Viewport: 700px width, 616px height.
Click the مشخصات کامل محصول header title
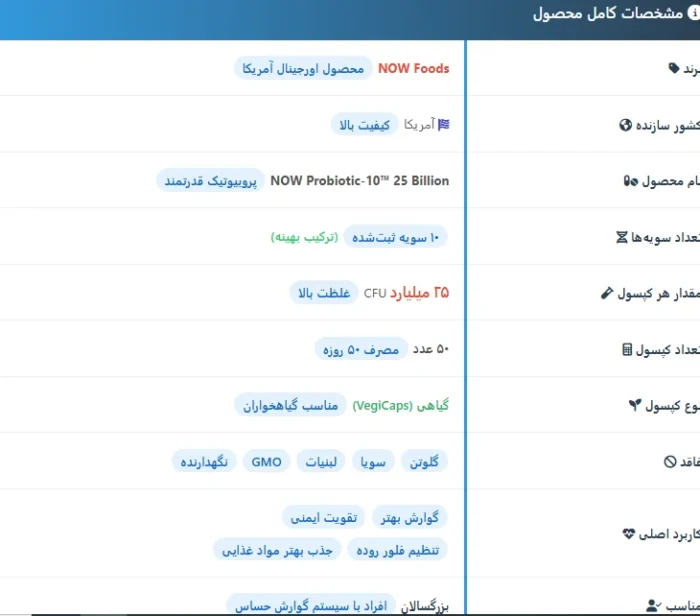tap(608, 13)
